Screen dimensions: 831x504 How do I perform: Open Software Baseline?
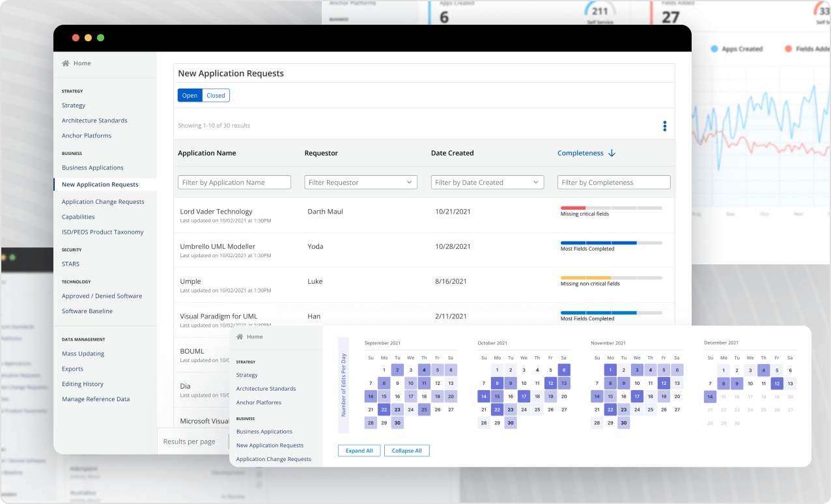[x=87, y=311]
